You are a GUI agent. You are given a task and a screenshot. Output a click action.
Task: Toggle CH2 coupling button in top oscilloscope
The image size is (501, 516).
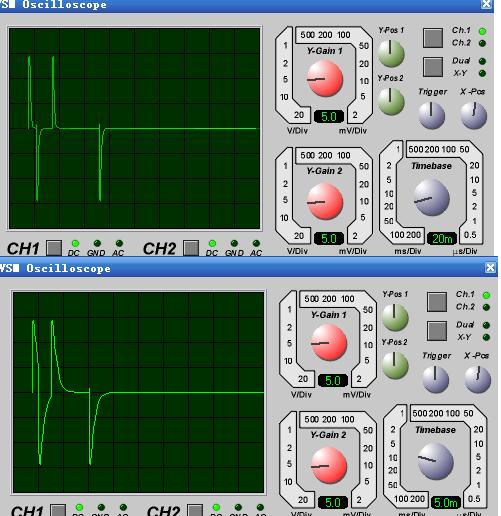(x=191, y=248)
